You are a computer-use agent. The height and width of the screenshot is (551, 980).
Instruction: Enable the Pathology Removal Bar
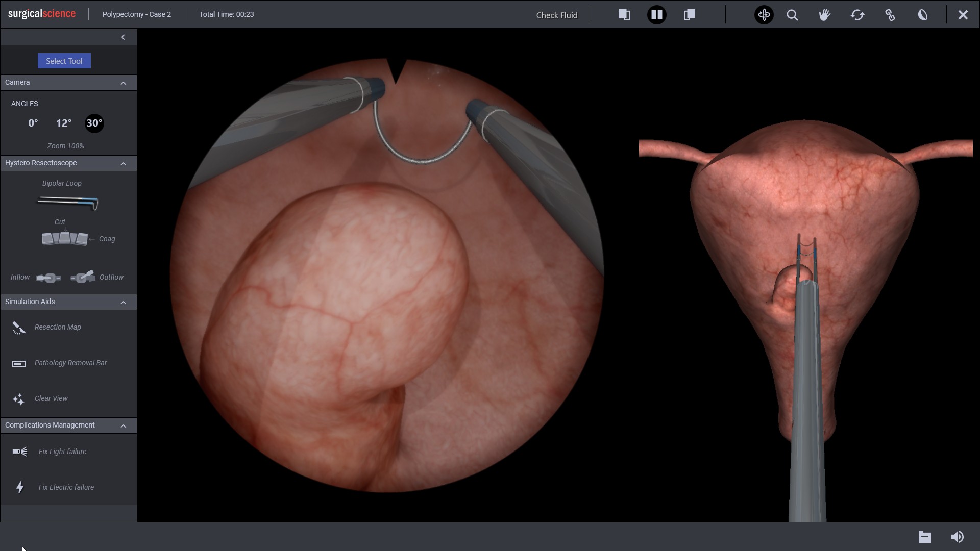coord(70,363)
